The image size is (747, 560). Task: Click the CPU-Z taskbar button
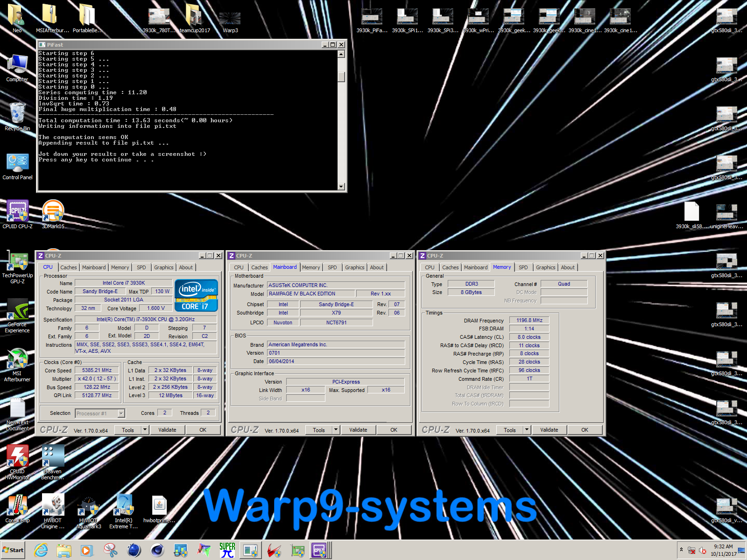coord(319,550)
